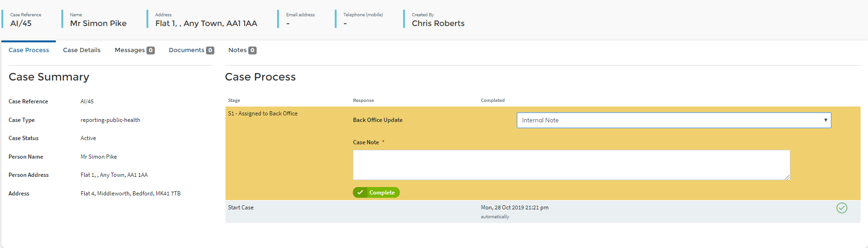Click the Active case status value

pos(88,138)
